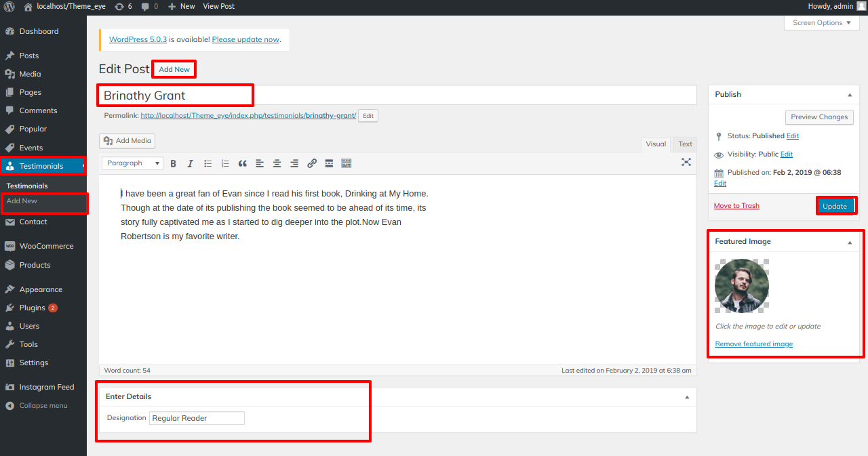Collapse the admin sidebar menu
The height and width of the screenshot is (456, 868).
pos(43,405)
